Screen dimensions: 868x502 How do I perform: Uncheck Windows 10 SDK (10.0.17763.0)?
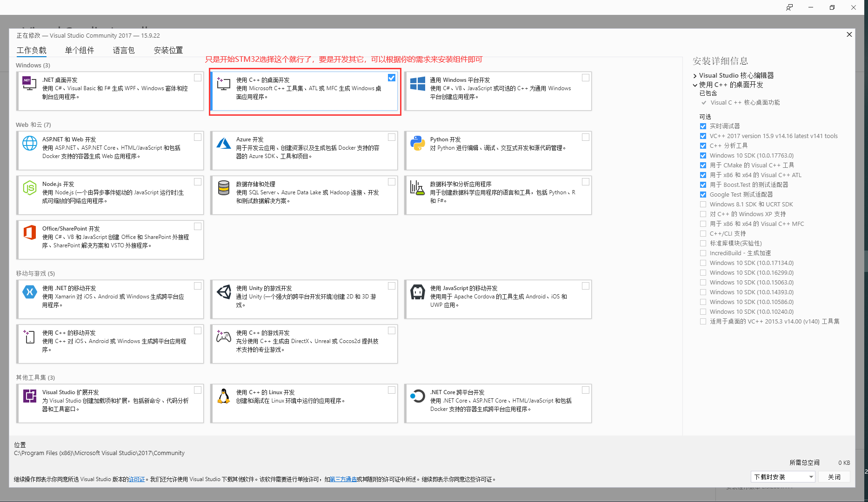(x=703, y=156)
